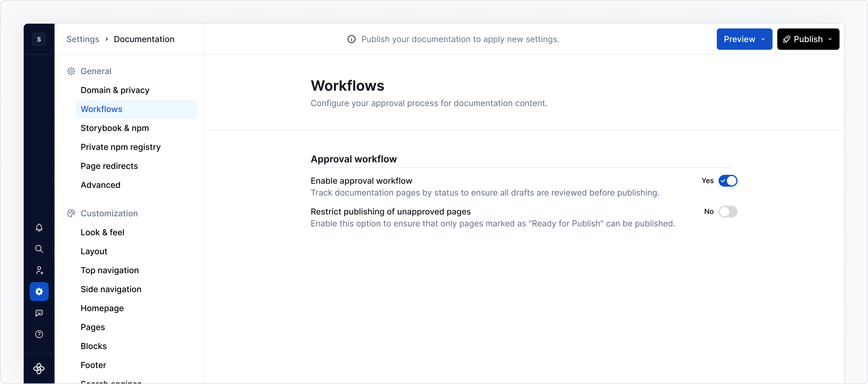Select the Documentation breadcrumb label
Screen dimensions: 868x384
pos(144,39)
